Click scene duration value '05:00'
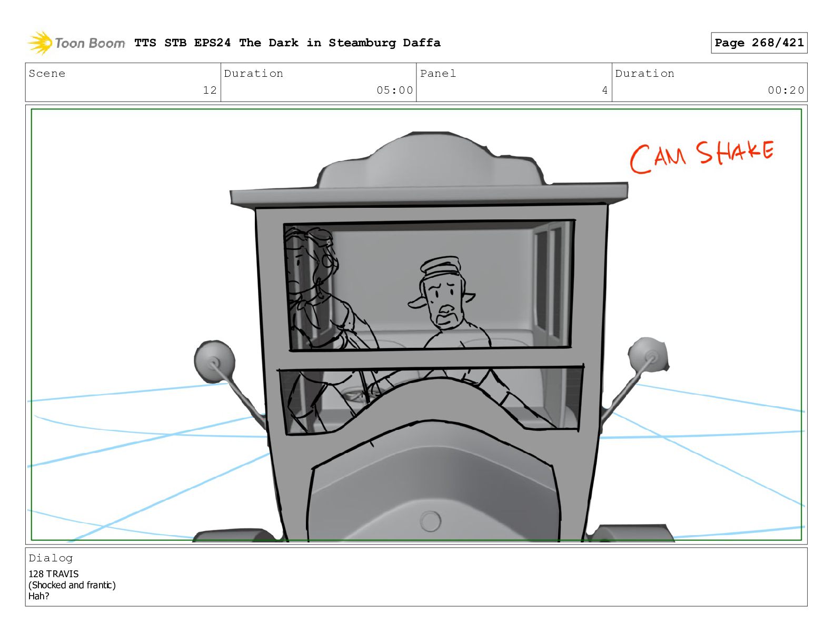Image resolution: width=834 pixels, height=644 pixels. (x=394, y=90)
